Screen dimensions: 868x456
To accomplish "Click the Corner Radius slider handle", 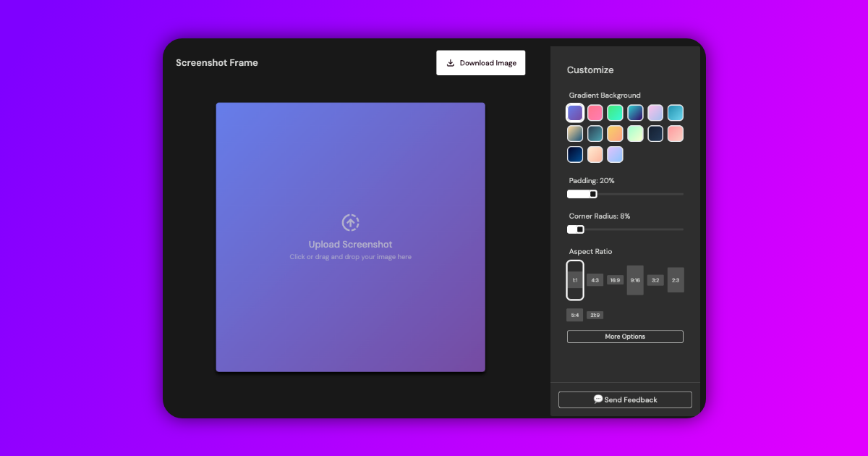I will pyautogui.click(x=580, y=229).
